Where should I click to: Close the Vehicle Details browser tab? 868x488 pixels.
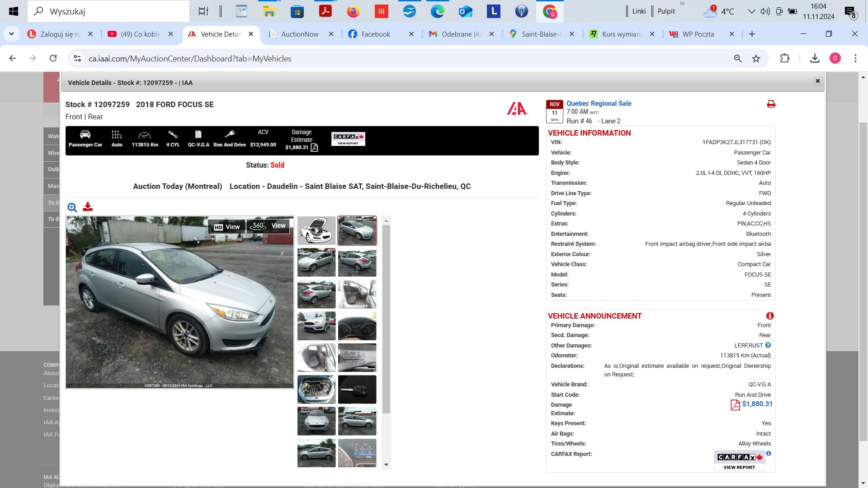(251, 34)
